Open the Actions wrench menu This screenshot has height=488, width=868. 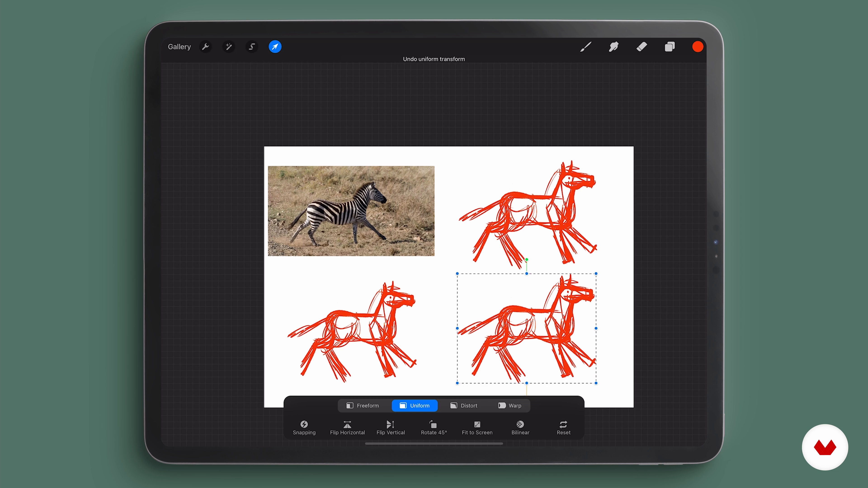click(205, 47)
